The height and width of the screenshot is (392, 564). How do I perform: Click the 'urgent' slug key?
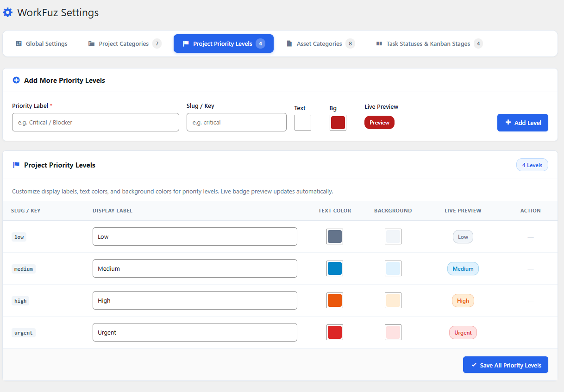point(24,333)
